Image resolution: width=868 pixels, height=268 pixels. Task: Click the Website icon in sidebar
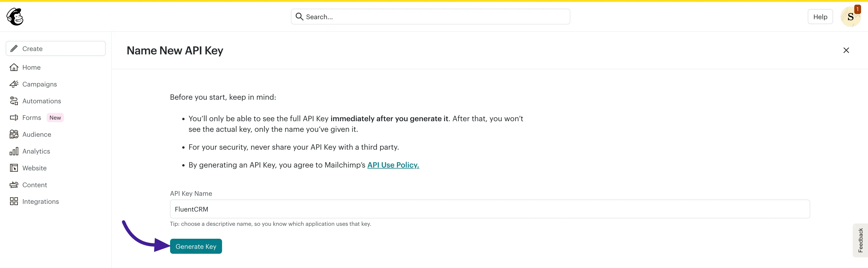14,168
